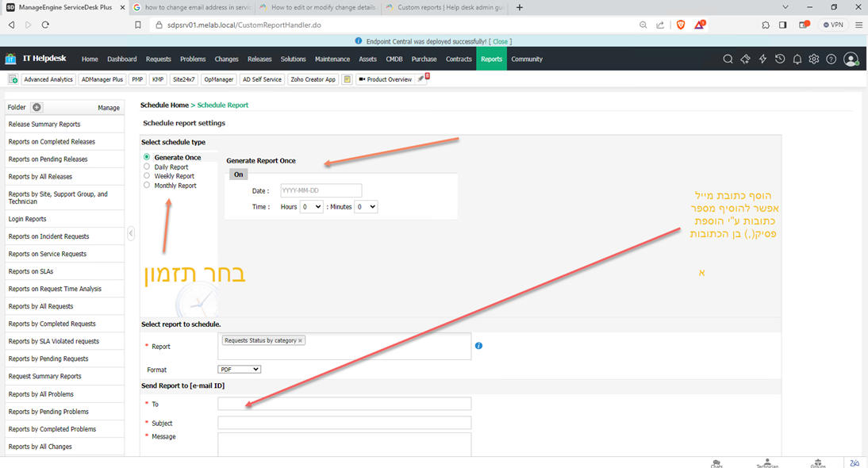
Task: Open the search magnifier in header
Action: (728, 59)
